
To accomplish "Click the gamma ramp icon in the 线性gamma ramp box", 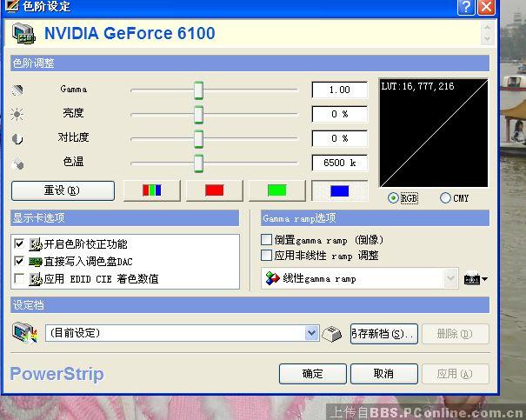I will tap(272, 278).
